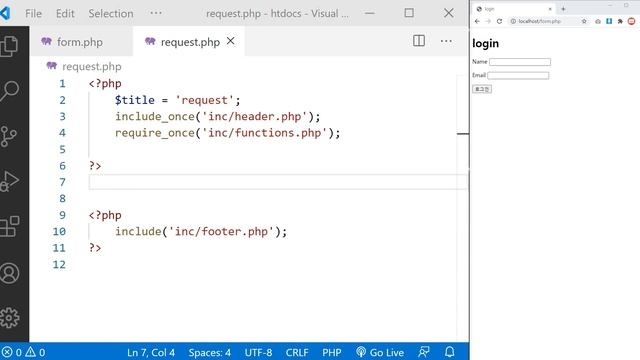Open Run and Debug view

coord(9,181)
